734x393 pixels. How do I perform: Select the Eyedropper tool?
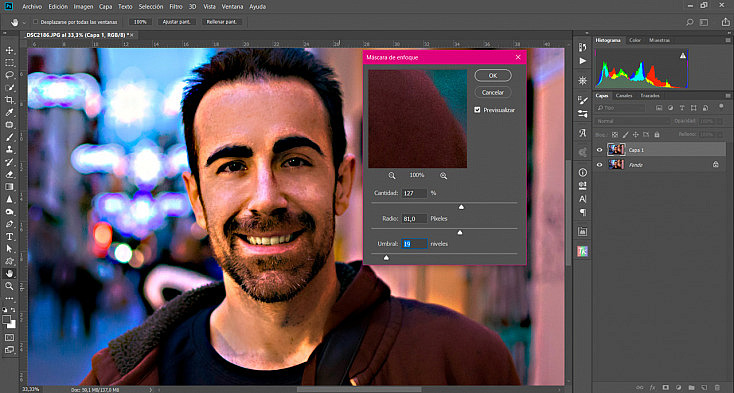tap(9, 112)
